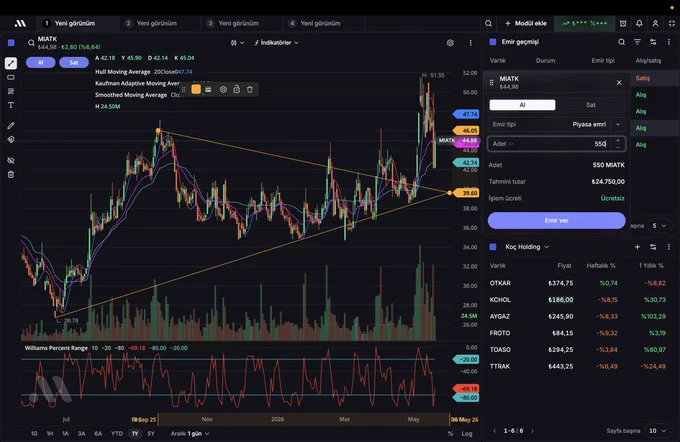680x442 pixels.
Task: Open chart module three-dot menu
Action: 470,43
